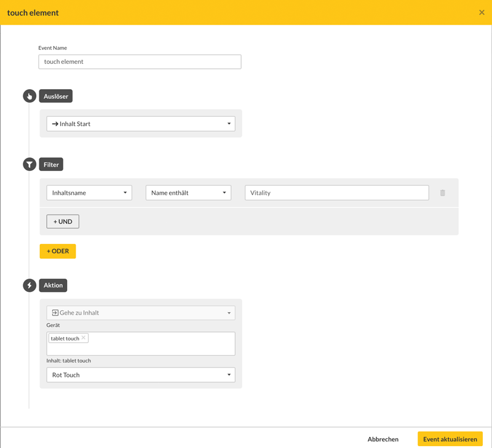Viewport: 492px width, 448px height.
Task: Click the tablet touch tag text
Action: pos(65,339)
